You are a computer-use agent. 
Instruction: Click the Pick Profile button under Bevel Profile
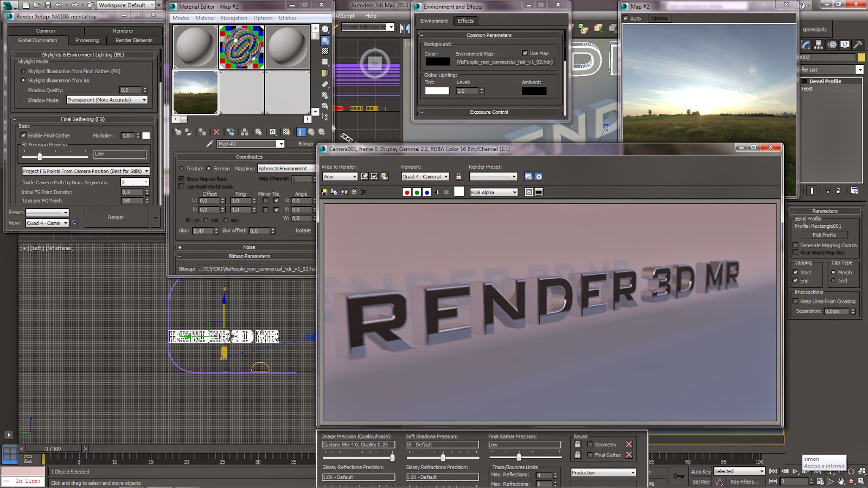pyautogui.click(x=824, y=235)
